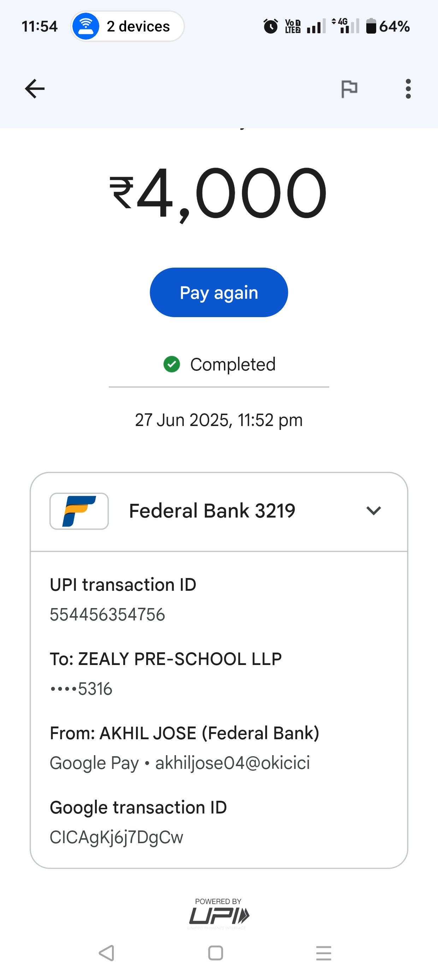
Task: Open the Android recent apps button
Action: [x=324, y=953]
